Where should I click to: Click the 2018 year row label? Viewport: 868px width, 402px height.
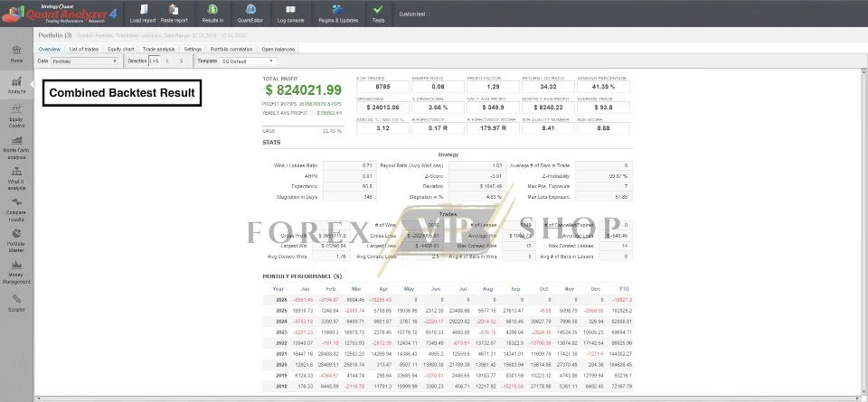(x=281, y=387)
